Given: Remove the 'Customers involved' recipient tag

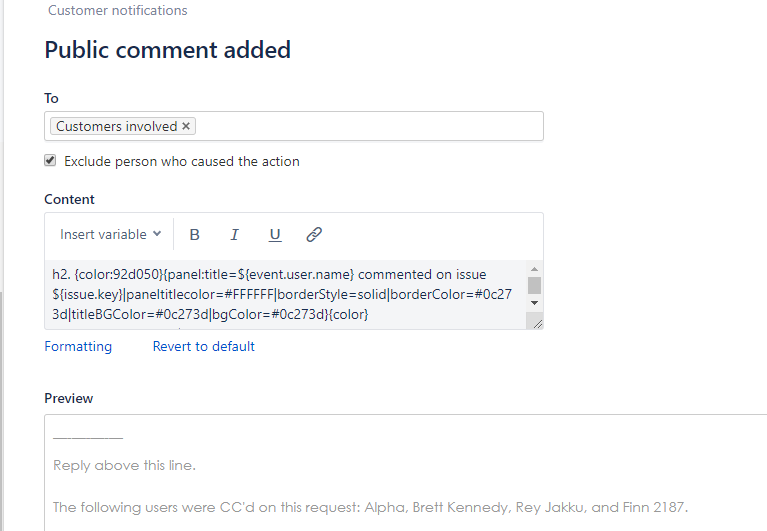Looking at the screenshot, I should 186,127.
